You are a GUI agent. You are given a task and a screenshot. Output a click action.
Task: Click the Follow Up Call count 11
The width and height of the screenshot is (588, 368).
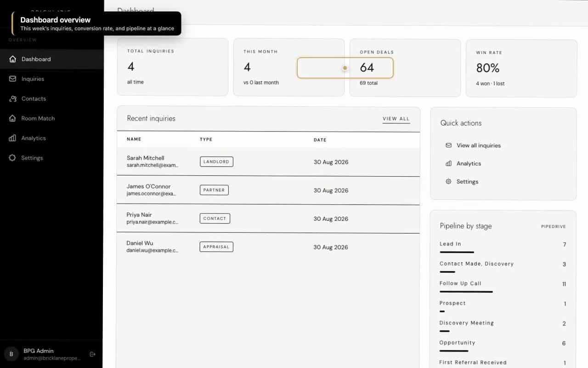tap(564, 284)
